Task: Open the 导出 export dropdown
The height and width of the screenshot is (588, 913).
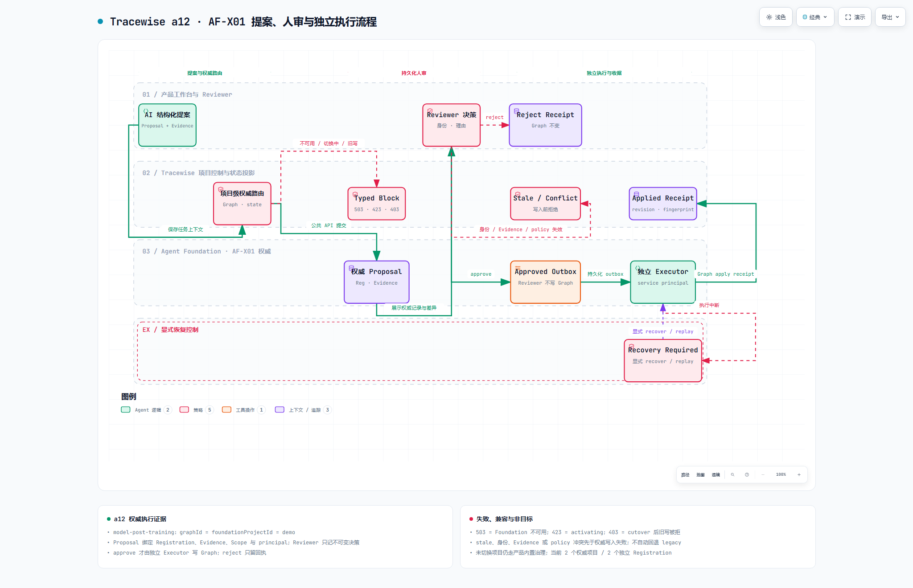Action: pyautogui.click(x=890, y=17)
